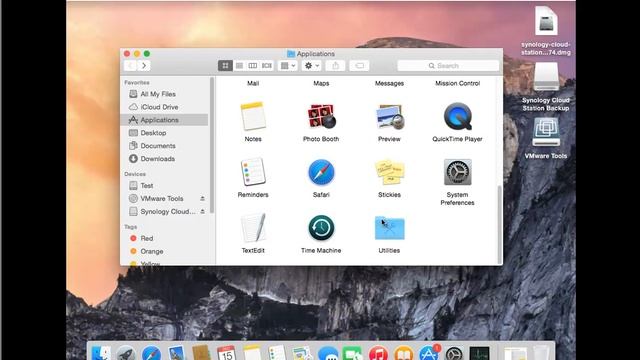Open Finder from the Dock

(100, 353)
